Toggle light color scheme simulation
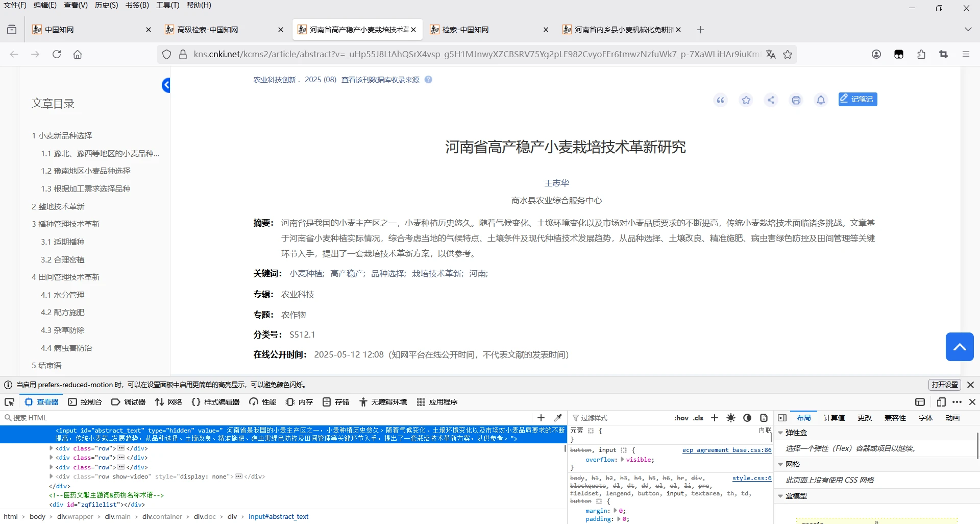This screenshot has height=524, width=980. [731, 418]
